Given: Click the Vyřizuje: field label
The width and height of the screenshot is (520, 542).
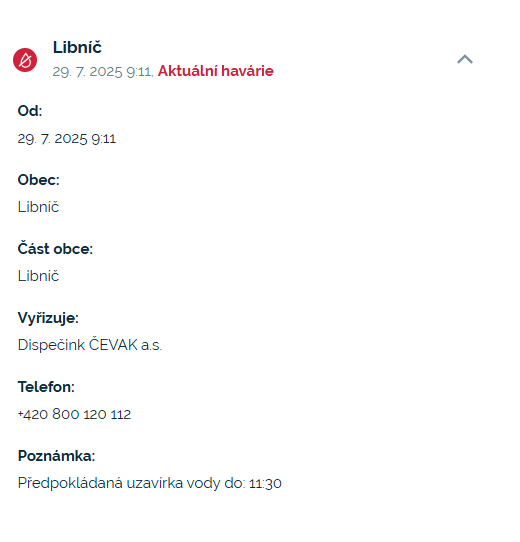Looking at the screenshot, I should coord(48,318).
